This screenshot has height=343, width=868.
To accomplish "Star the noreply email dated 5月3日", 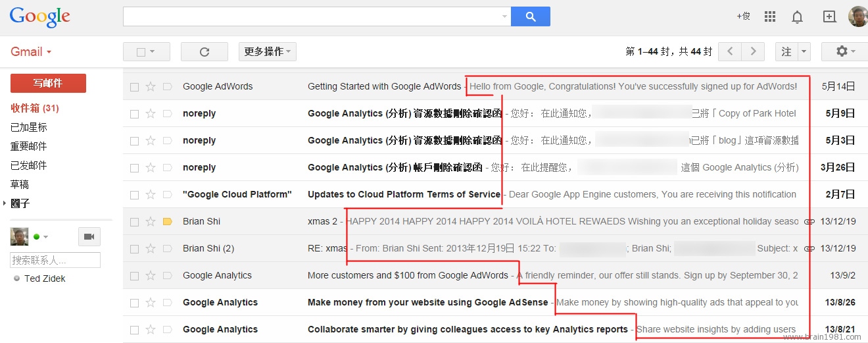I will pyautogui.click(x=150, y=140).
